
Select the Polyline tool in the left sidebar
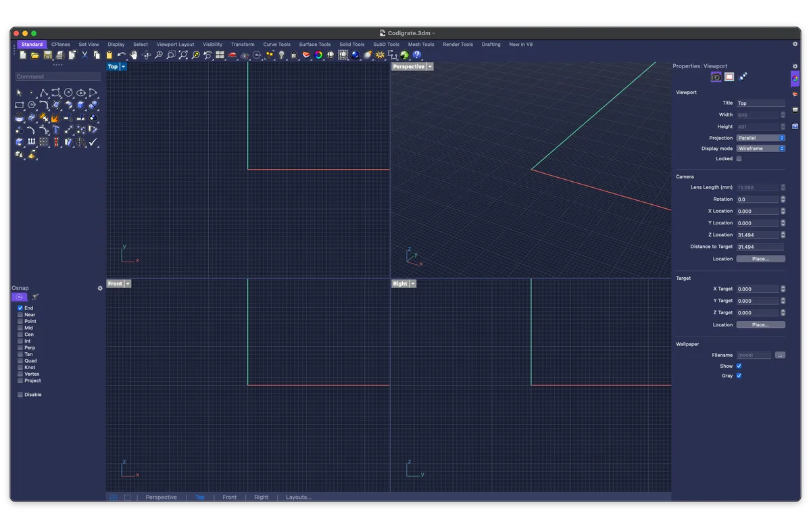(x=44, y=93)
